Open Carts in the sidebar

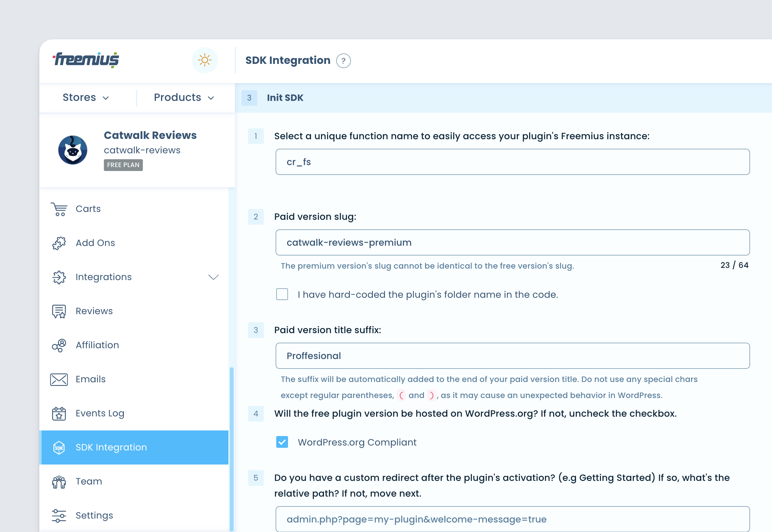134,209
